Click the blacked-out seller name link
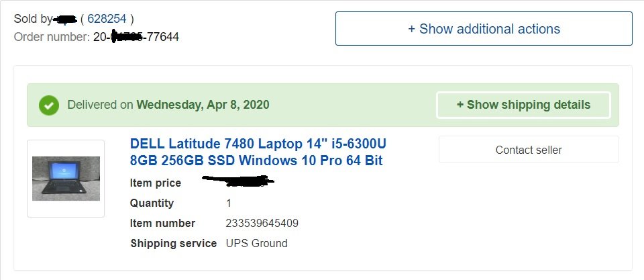The height and width of the screenshot is (280, 644). pyautogui.click(x=65, y=19)
